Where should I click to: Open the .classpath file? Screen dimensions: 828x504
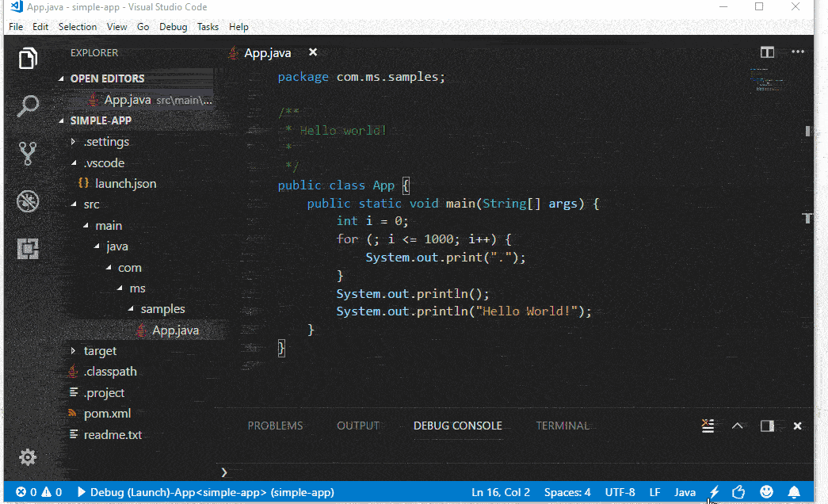click(110, 372)
